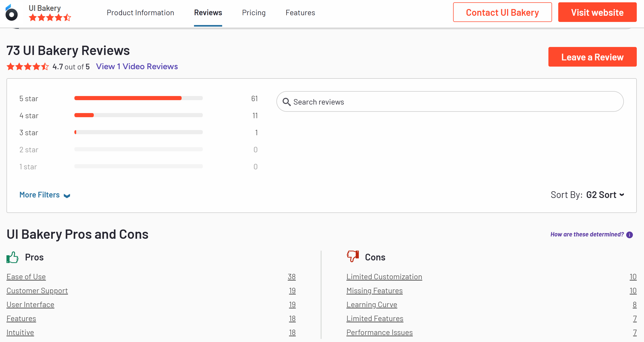Viewport: 644px width, 342px height.
Task: Open the Missing Features con link
Action: coord(375,291)
